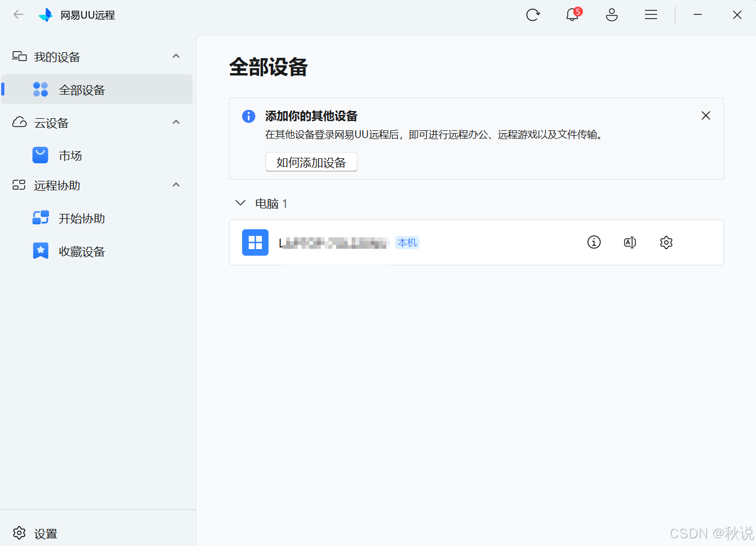Collapse the 电脑 1 device group
Screen dimensions: 756x546
tap(240, 203)
